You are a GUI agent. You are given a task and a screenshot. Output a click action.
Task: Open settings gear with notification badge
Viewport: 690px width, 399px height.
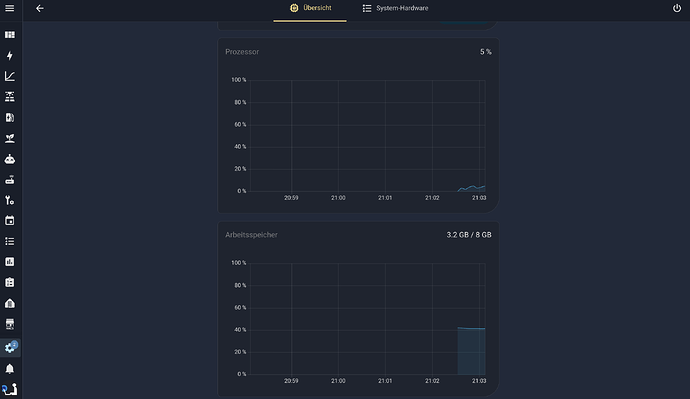tap(10, 348)
